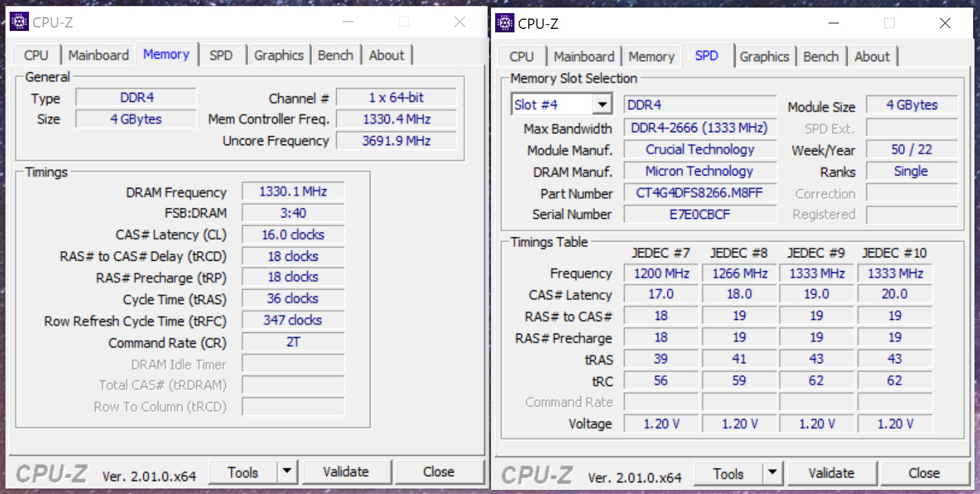Click Ranks value Single
Viewport: 980px width, 494px height.
click(x=911, y=171)
